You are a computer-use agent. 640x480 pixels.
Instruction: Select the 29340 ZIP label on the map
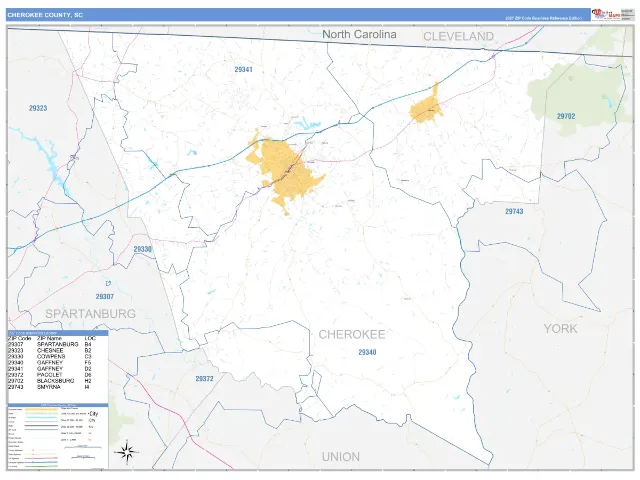pos(367,352)
